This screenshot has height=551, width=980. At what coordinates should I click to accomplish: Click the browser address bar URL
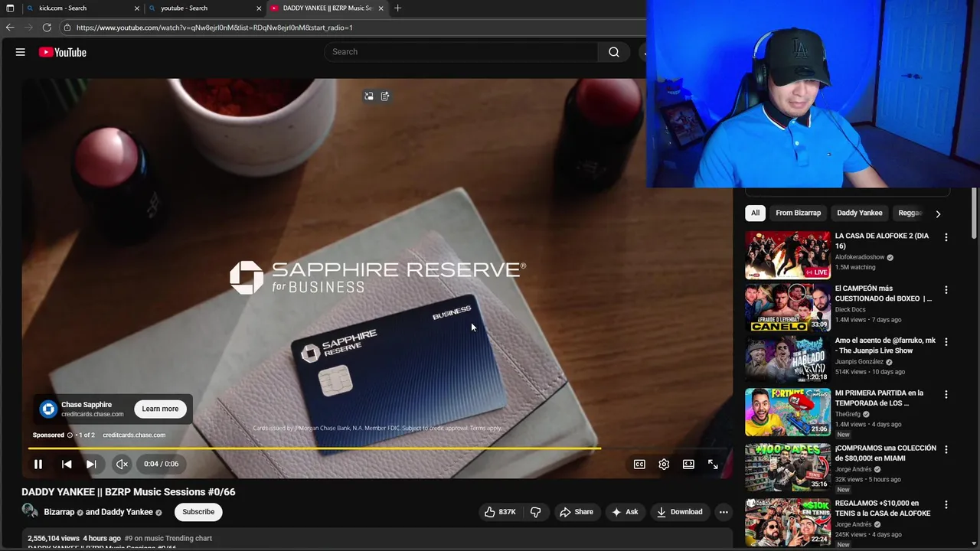pos(214,28)
